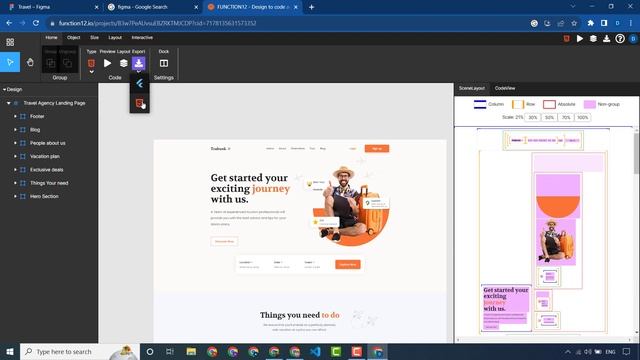640x360 pixels.
Task: Select Things Your need layer
Action: pyautogui.click(x=49, y=183)
